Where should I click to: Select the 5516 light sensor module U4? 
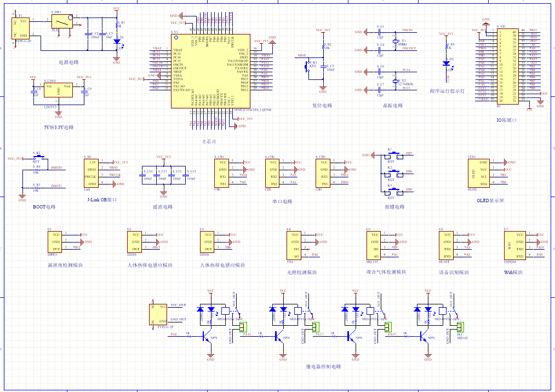click(x=294, y=245)
